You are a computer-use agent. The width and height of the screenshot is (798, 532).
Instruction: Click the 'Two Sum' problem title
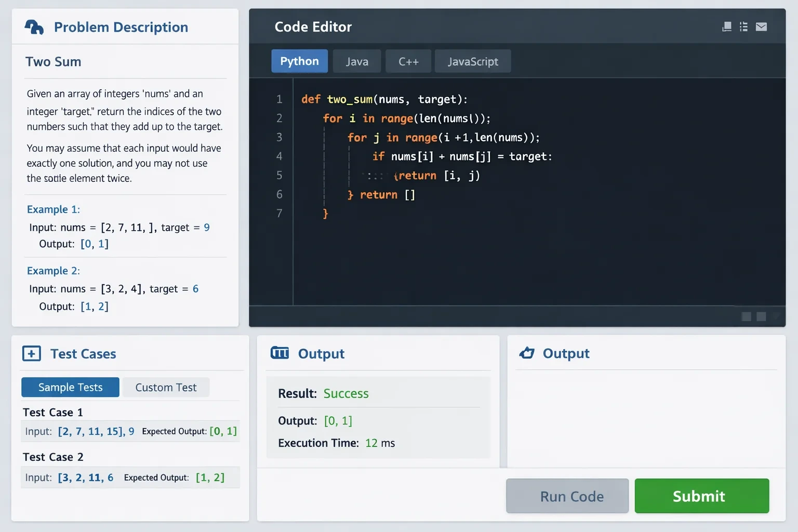pyautogui.click(x=54, y=62)
